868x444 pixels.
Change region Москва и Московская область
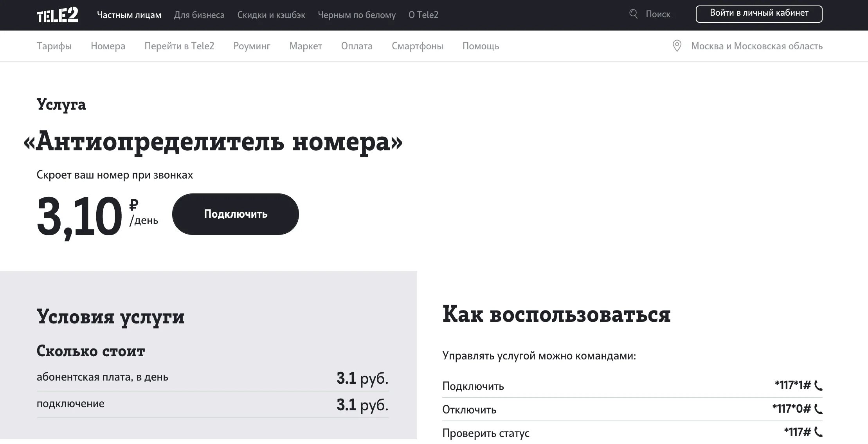coord(756,46)
